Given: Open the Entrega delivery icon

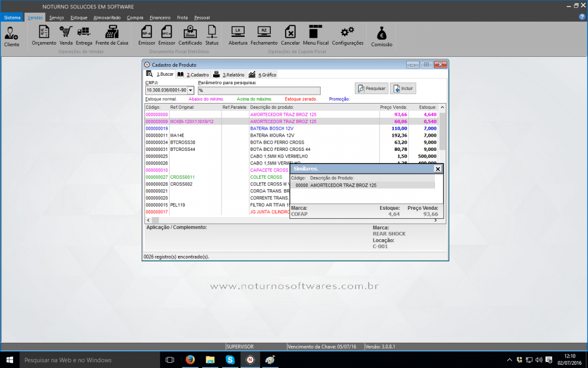Looking at the screenshot, I should pos(84,36).
